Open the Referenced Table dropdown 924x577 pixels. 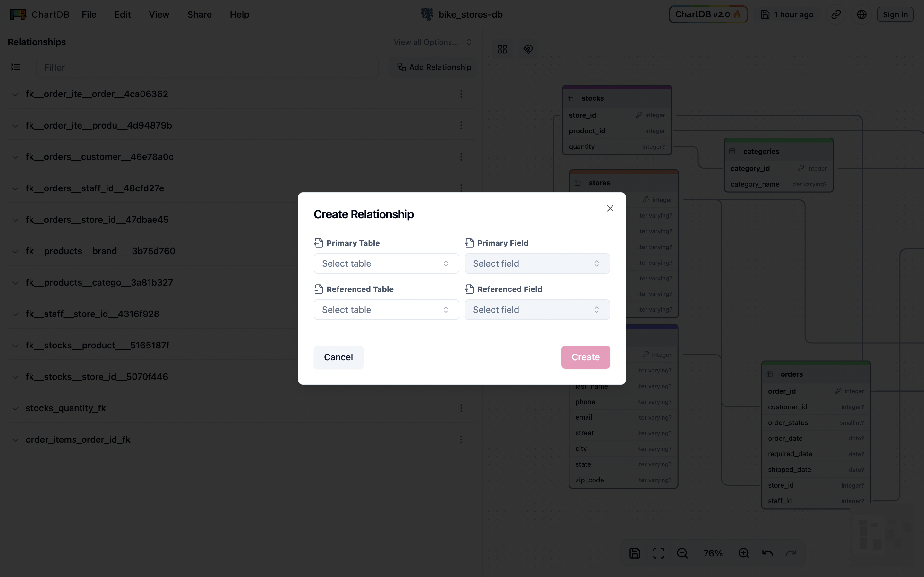[386, 309]
